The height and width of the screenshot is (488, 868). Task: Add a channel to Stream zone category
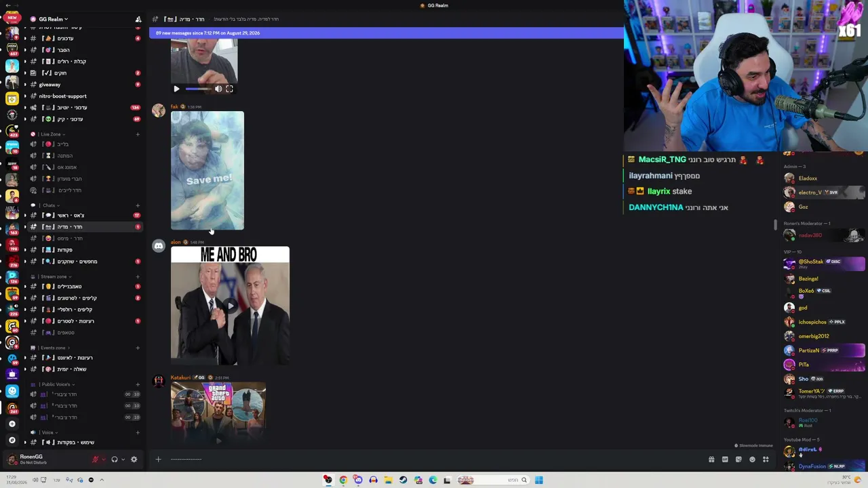(138, 277)
